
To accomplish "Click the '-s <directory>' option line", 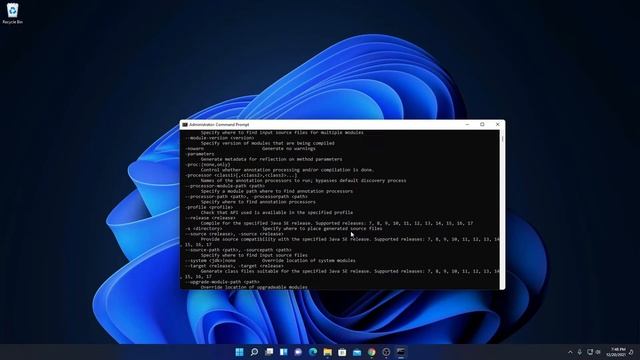I will click(284, 229).
